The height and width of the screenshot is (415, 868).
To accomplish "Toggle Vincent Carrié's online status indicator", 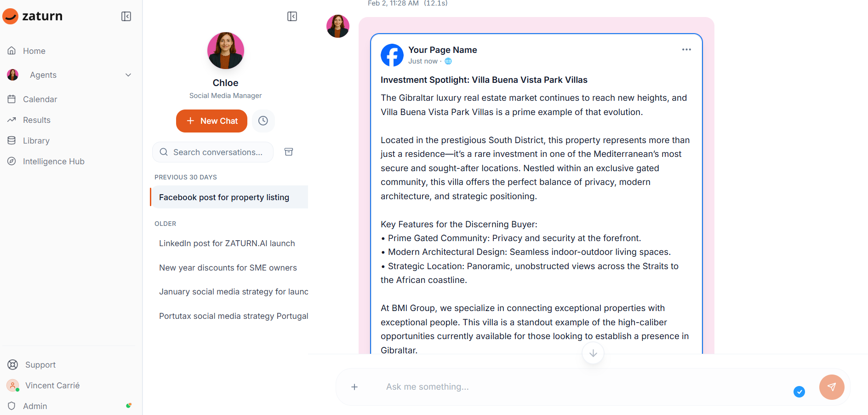I will [x=17, y=390].
